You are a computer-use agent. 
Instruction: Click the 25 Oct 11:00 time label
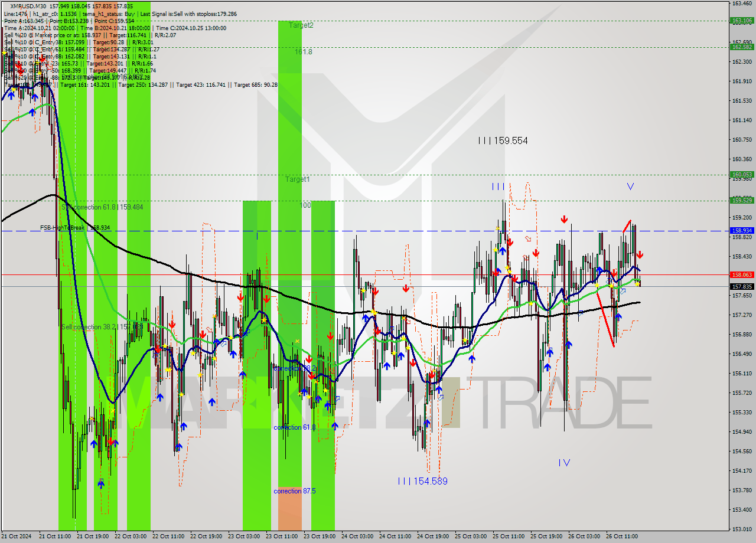point(509,537)
